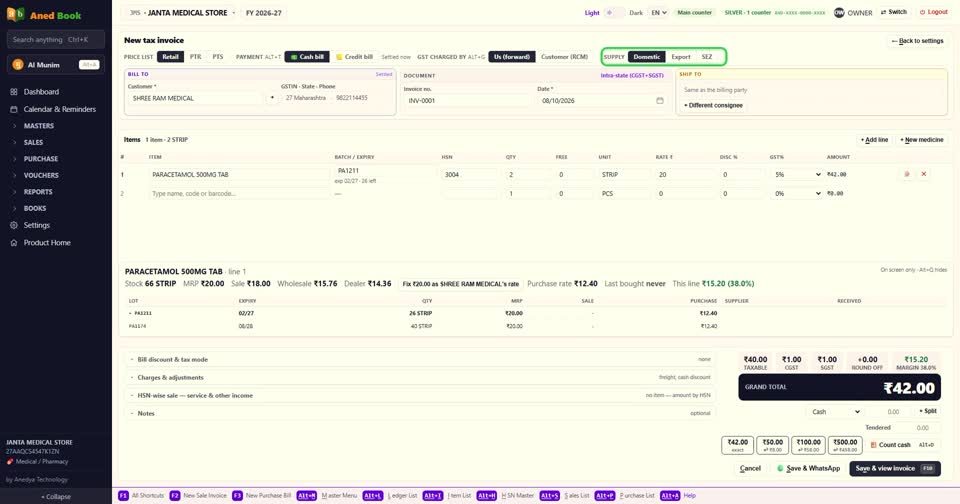Click the F1 All Shortcuts key badge
Viewport: 960px width, 504px height.
(123, 495)
